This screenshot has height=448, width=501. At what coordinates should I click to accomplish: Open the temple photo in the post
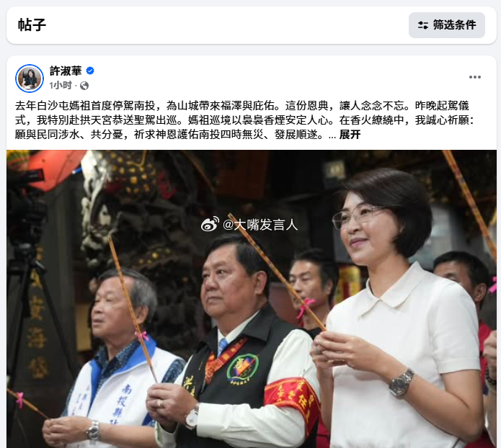(252, 299)
